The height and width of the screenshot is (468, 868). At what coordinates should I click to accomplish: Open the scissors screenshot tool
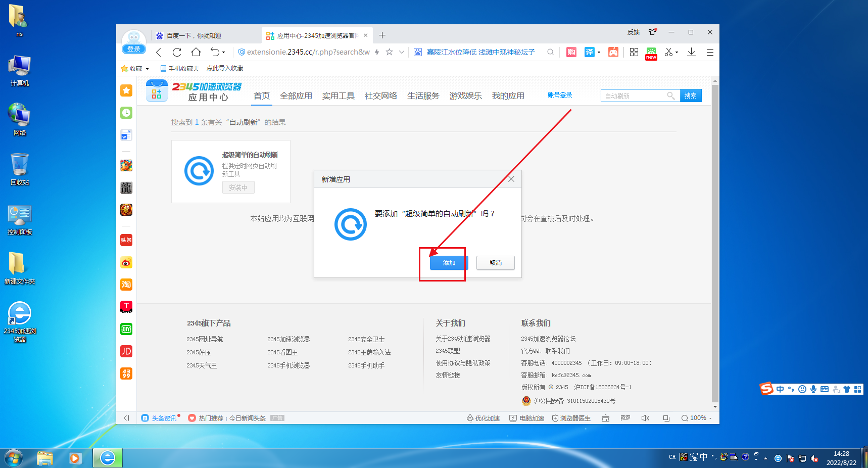[x=669, y=52]
